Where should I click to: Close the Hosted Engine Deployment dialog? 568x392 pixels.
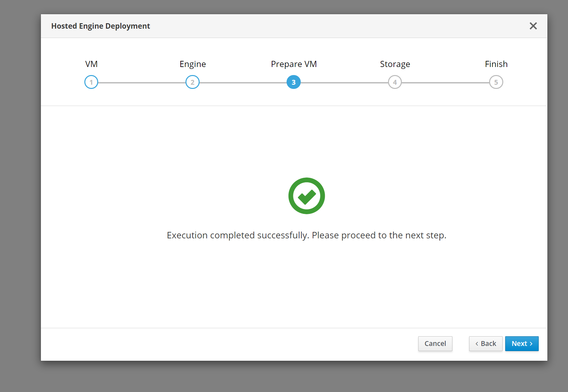coord(533,26)
